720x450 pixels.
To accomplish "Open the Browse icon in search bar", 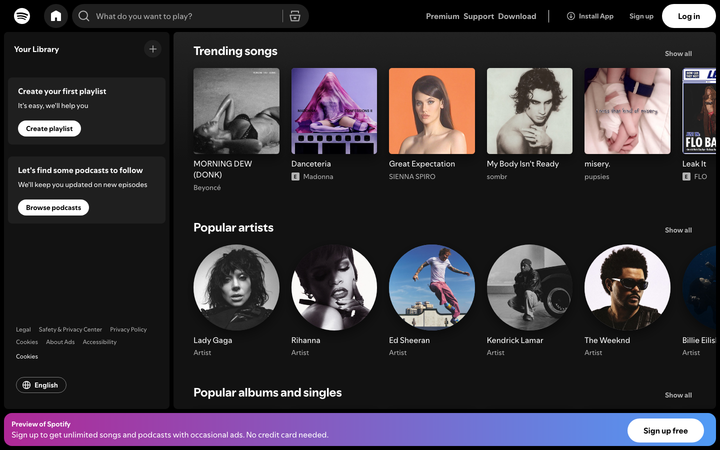I will click(295, 16).
